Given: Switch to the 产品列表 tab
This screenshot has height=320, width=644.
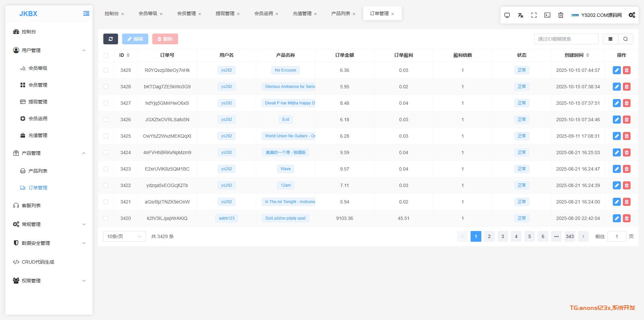Looking at the screenshot, I should [340, 13].
